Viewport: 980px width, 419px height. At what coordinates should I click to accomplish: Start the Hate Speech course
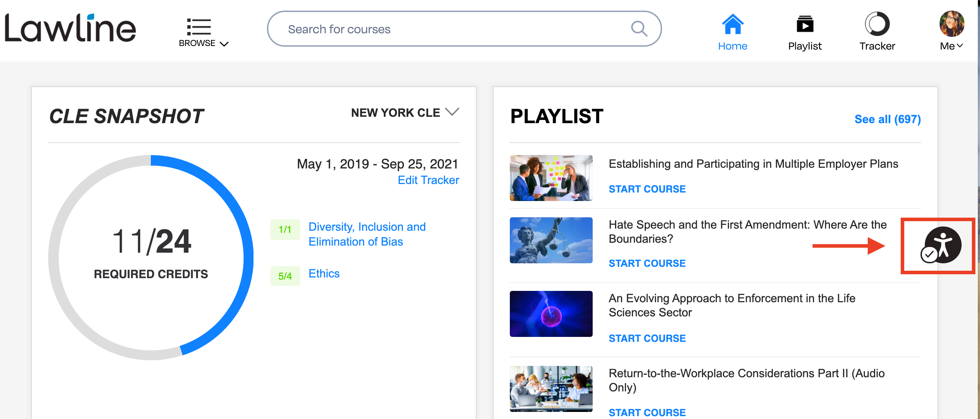pos(647,263)
